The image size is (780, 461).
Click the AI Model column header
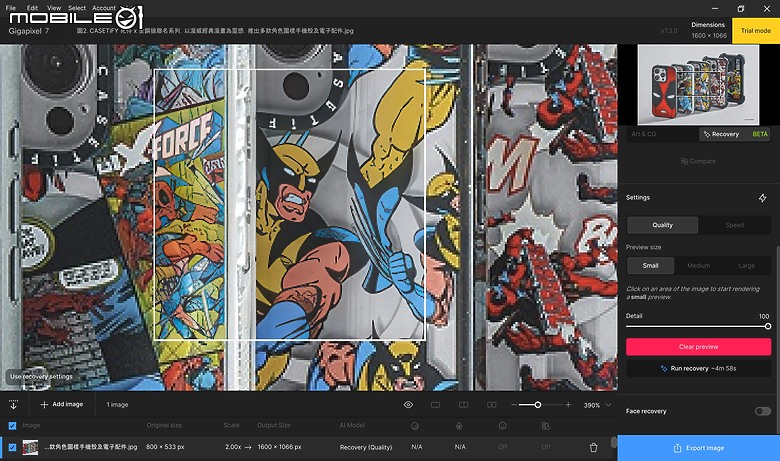pos(352,425)
